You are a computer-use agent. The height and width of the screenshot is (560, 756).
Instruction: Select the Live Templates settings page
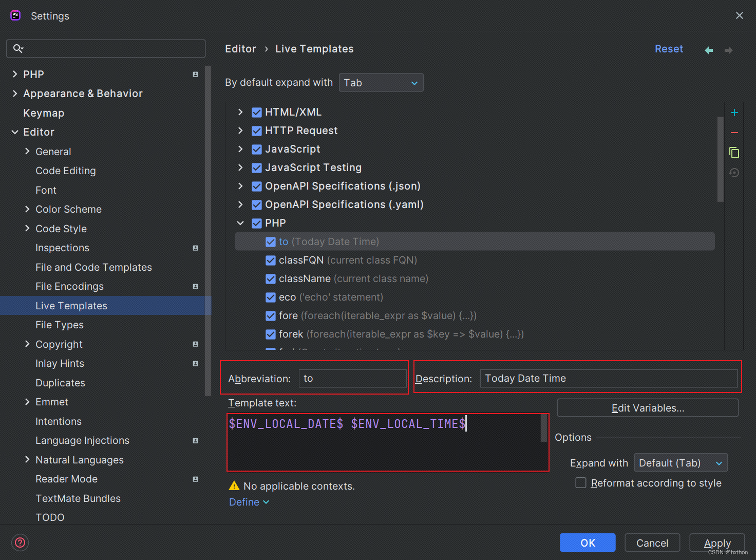click(x=71, y=306)
